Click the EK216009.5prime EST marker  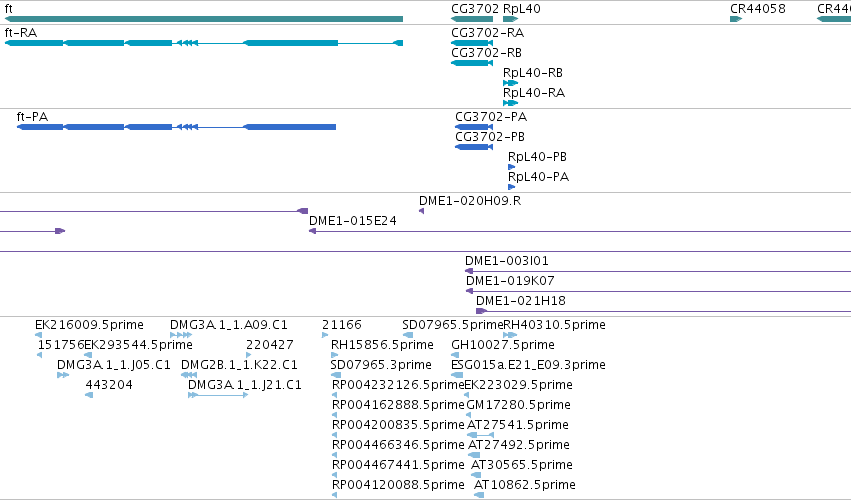39,335
